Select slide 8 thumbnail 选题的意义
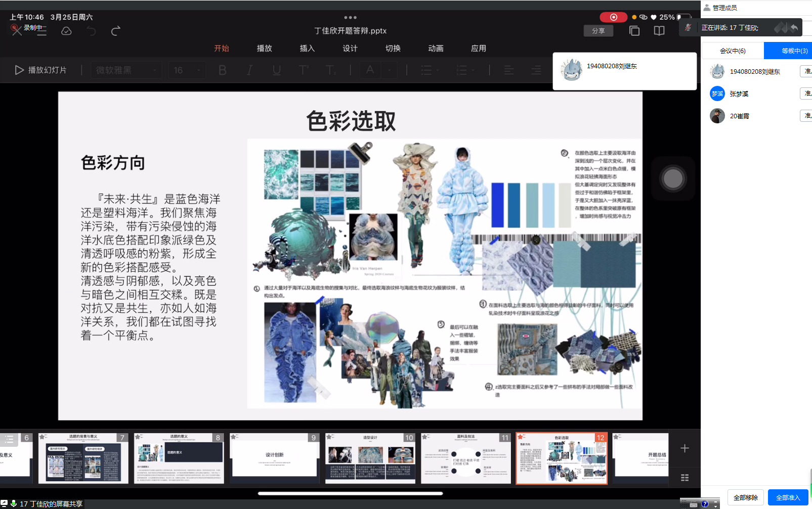This screenshot has height=509, width=812. pyautogui.click(x=179, y=458)
